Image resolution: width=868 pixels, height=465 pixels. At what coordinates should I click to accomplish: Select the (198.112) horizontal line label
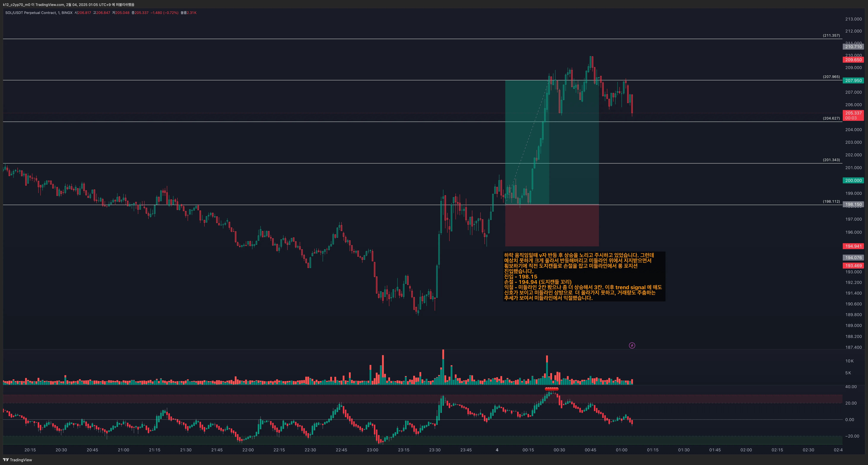coord(831,201)
